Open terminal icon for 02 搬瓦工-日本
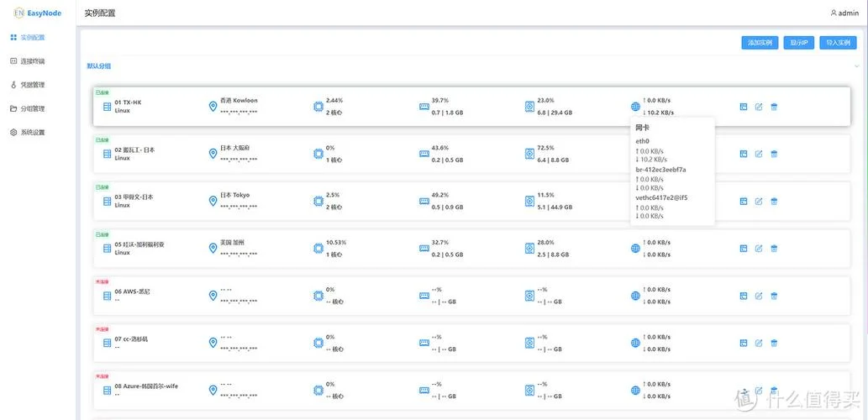Image resolution: width=868 pixels, height=420 pixels. click(744, 154)
